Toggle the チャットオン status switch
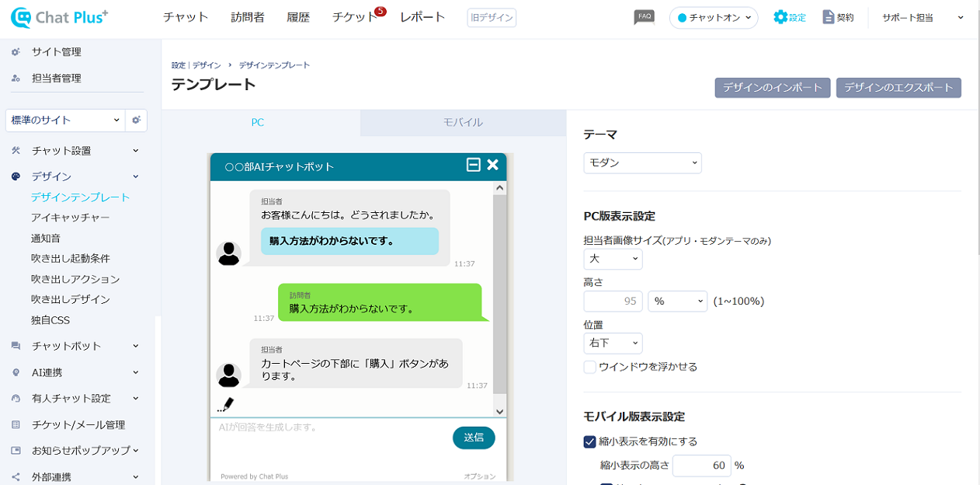980x485 pixels. point(713,18)
